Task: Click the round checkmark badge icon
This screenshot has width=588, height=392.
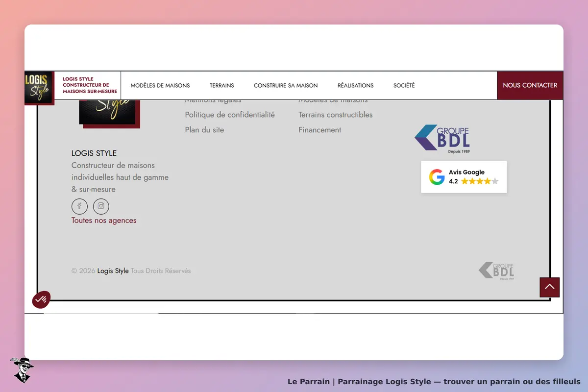Action: (x=41, y=299)
